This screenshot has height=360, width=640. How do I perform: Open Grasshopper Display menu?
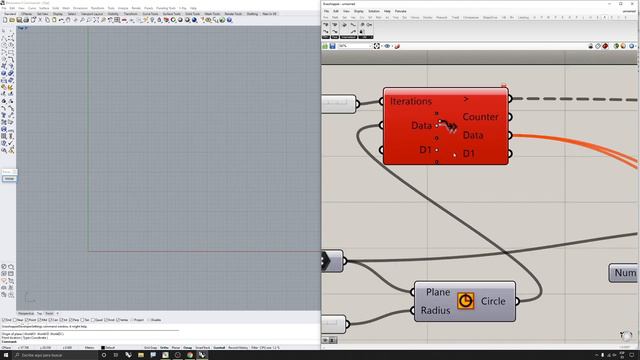coord(359,11)
